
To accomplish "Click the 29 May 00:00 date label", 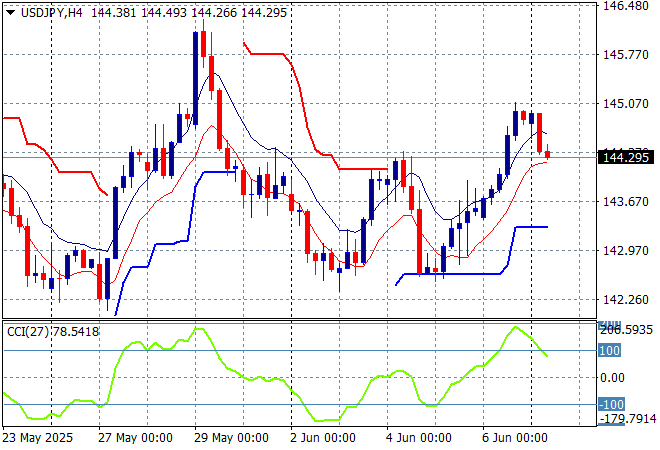I will pos(234,438).
